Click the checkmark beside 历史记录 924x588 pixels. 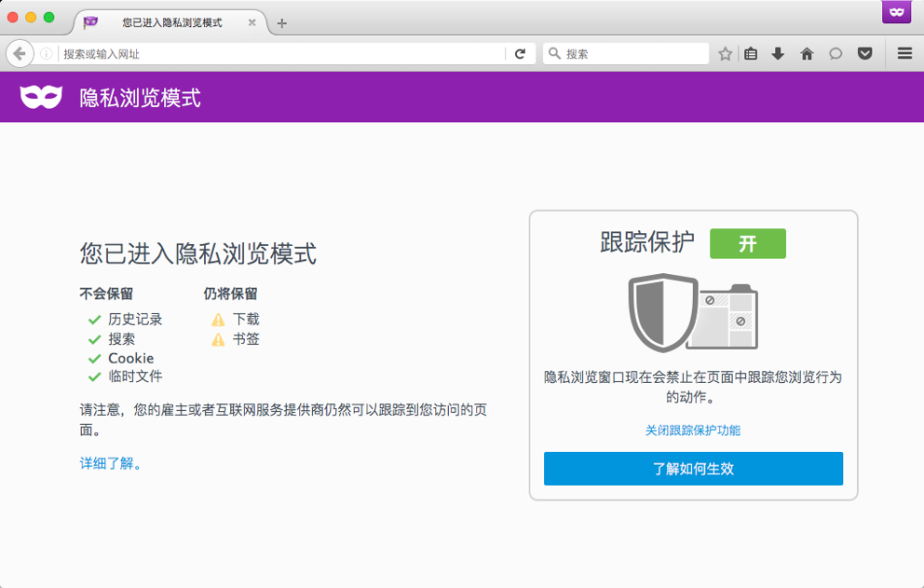(x=94, y=320)
